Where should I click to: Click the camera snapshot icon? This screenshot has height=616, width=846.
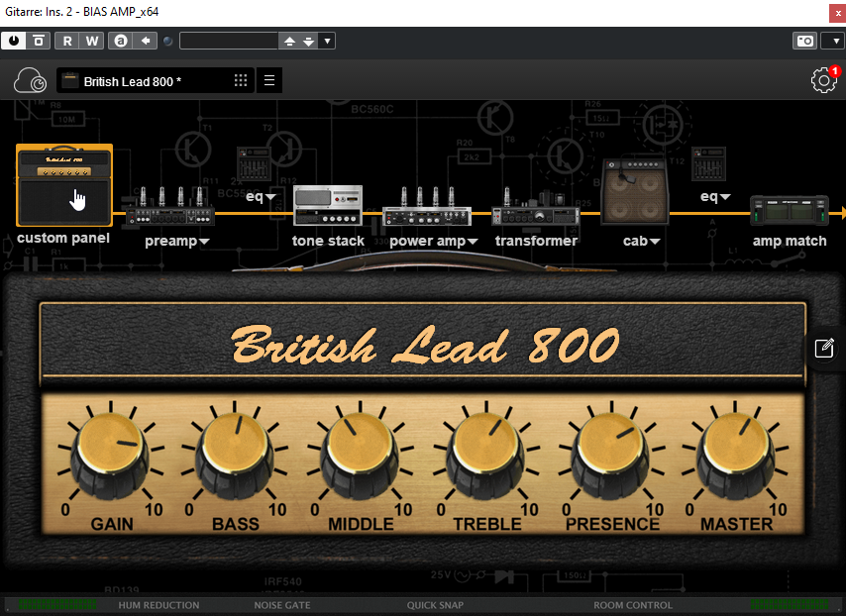804,41
